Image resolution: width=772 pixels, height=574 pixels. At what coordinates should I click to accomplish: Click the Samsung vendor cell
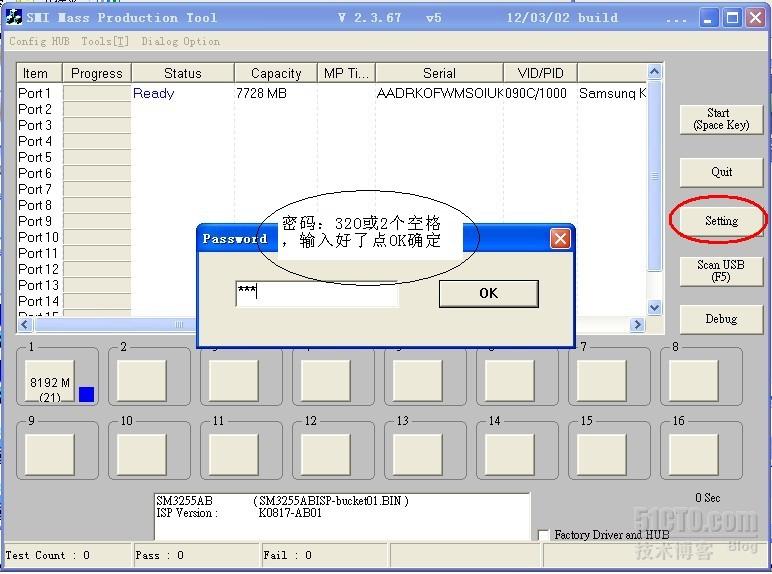612,93
